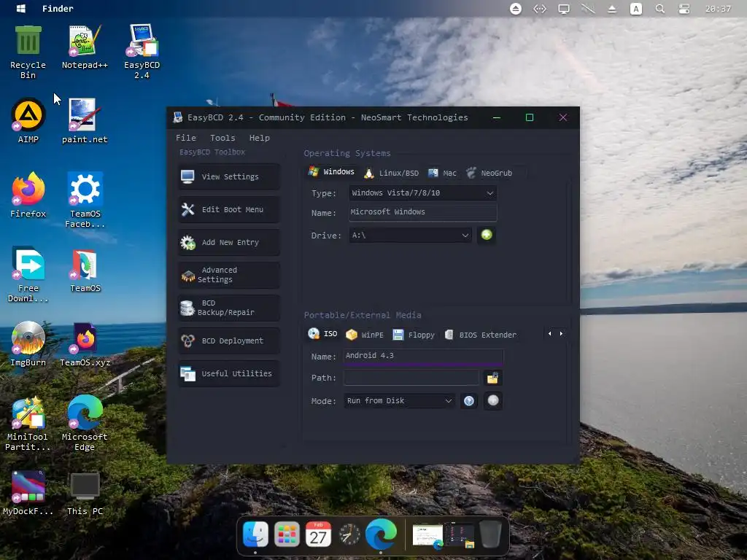Select the Free Download Manager desktop icon
Viewport: 747px width, 560px height.
[x=28, y=274]
